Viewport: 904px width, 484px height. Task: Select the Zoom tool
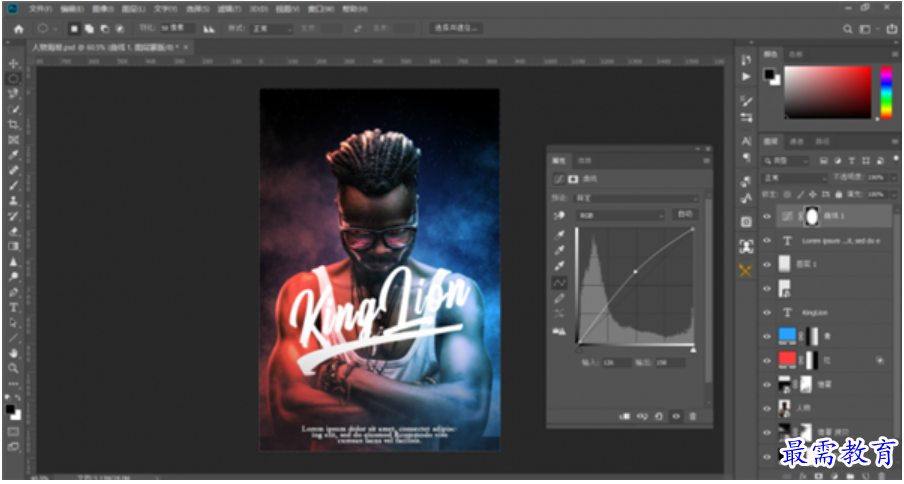pyautogui.click(x=13, y=368)
